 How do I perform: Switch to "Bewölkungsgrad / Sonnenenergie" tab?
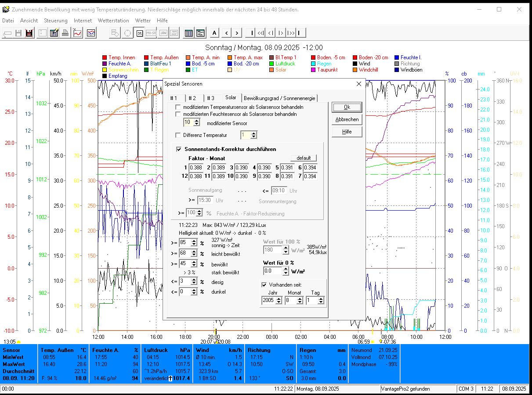279,98
